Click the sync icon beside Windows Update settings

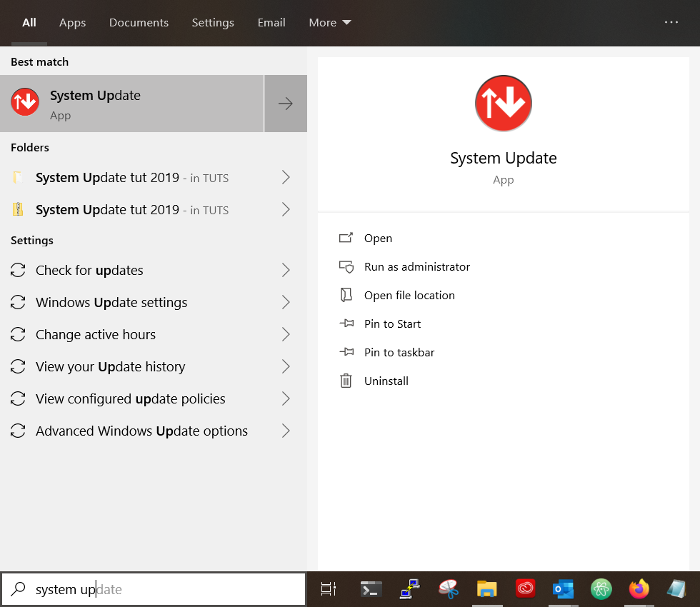[18, 303]
